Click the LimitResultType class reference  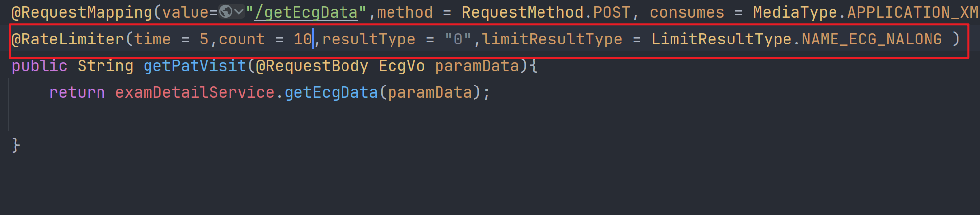click(x=721, y=40)
